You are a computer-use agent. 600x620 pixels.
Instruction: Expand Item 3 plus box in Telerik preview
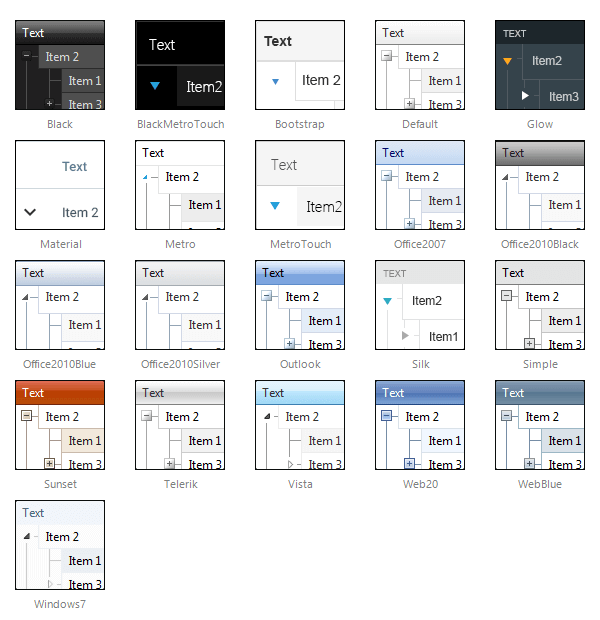point(169,463)
